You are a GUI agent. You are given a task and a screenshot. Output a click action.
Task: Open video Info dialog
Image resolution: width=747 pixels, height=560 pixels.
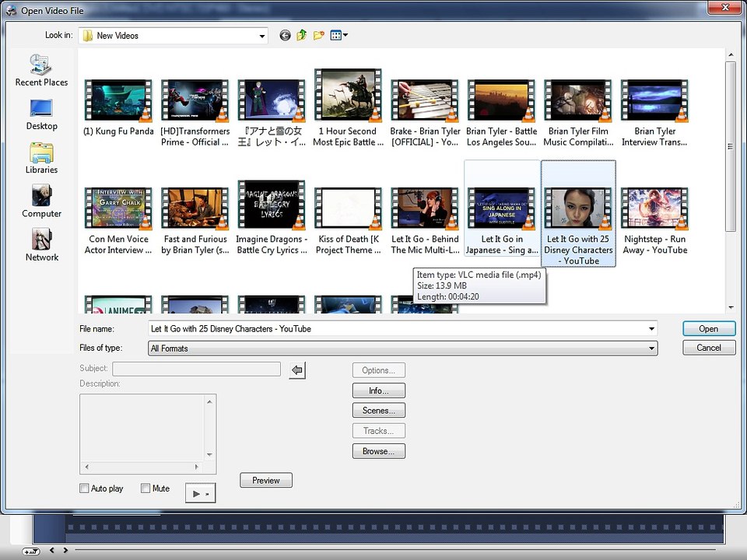(x=379, y=390)
